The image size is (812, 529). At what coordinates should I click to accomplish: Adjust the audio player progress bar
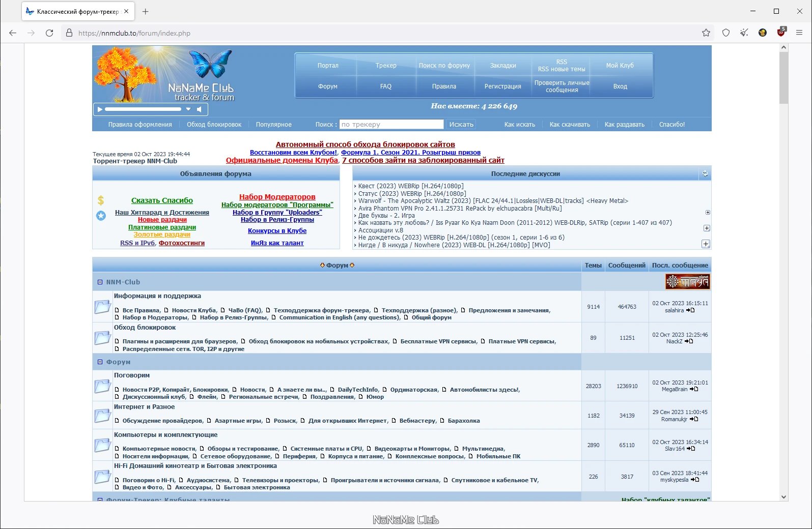[x=143, y=109]
